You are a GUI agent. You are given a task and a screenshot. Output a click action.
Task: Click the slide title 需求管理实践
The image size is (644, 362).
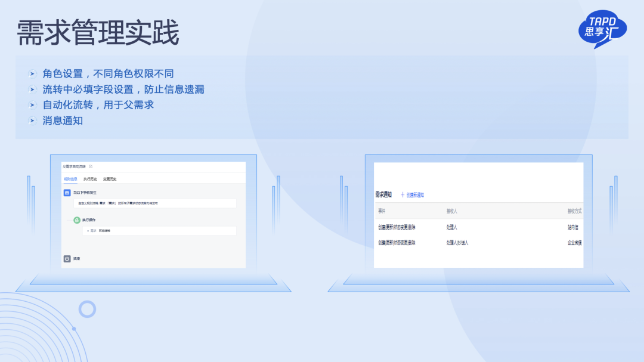pos(98,32)
